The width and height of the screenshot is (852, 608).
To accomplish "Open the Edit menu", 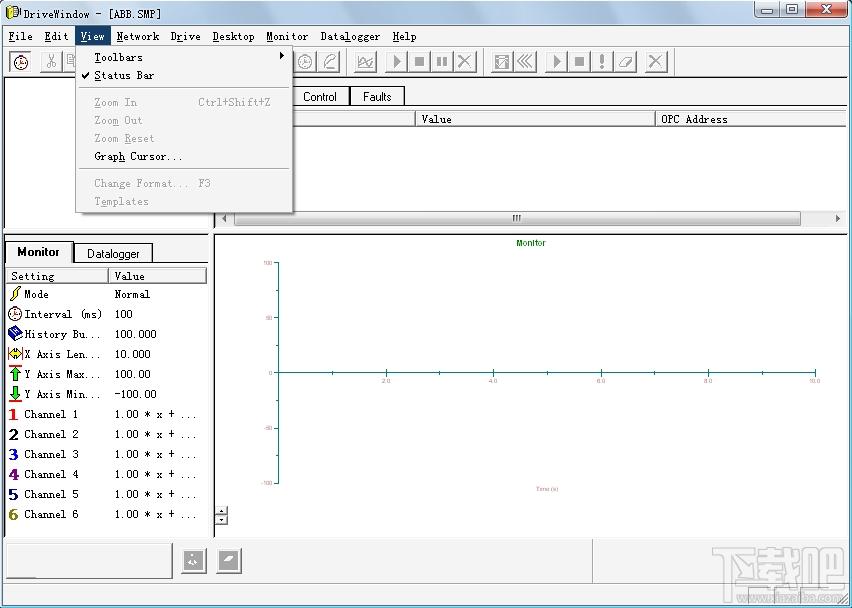I will (x=57, y=36).
